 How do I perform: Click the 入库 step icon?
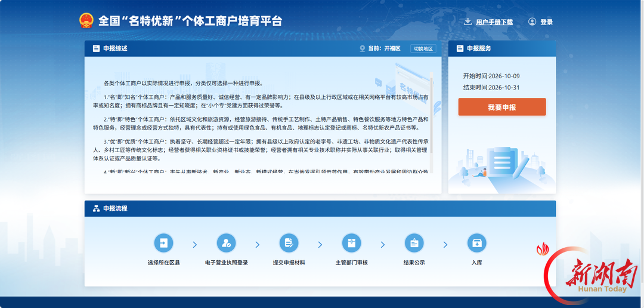[x=477, y=243]
